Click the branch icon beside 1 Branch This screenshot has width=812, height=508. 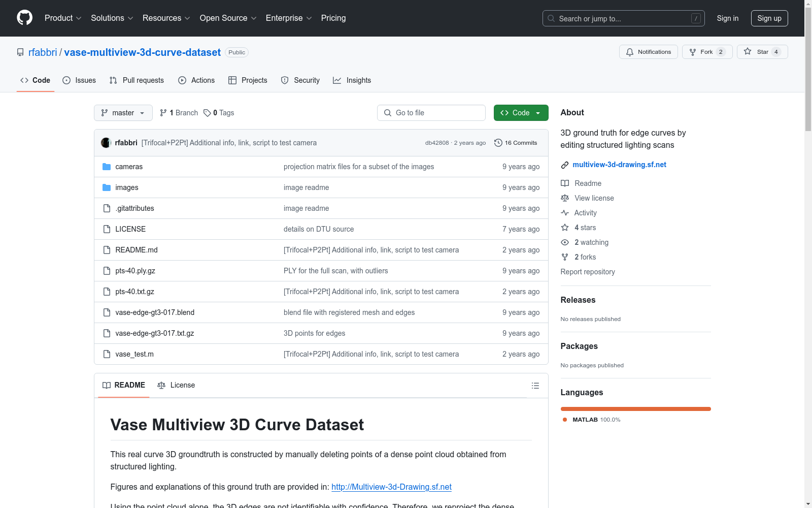163,113
